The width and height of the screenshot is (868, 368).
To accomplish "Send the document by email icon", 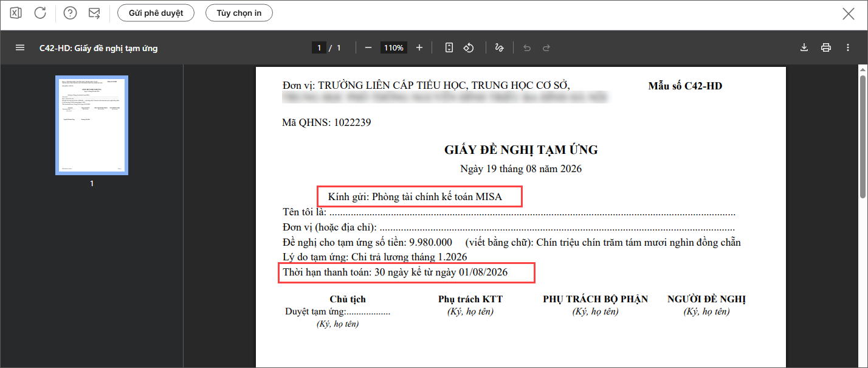I will pos(94,13).
